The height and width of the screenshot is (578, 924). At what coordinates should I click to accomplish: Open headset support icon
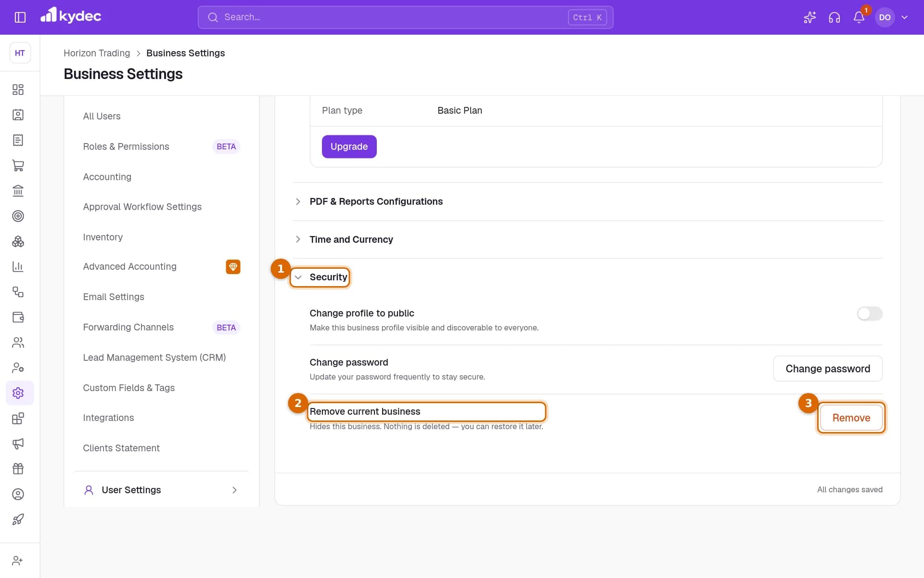point(834,17)
